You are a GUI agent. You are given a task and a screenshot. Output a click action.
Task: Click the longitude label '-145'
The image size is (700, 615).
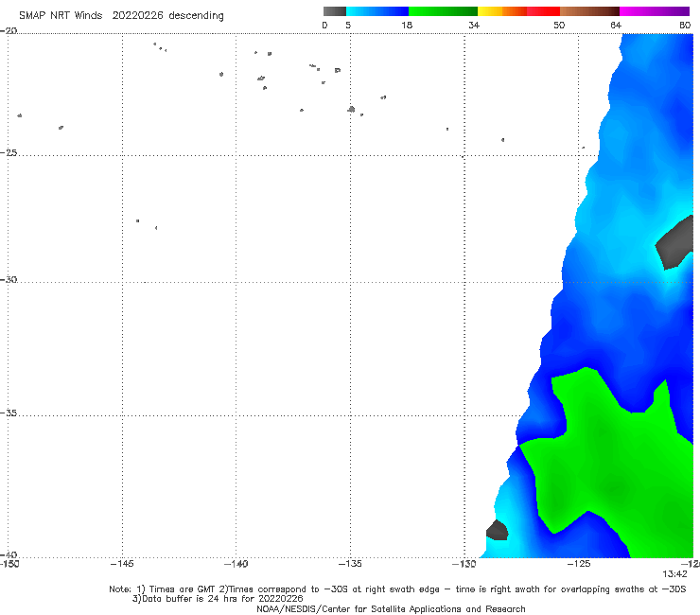point(122,564)
